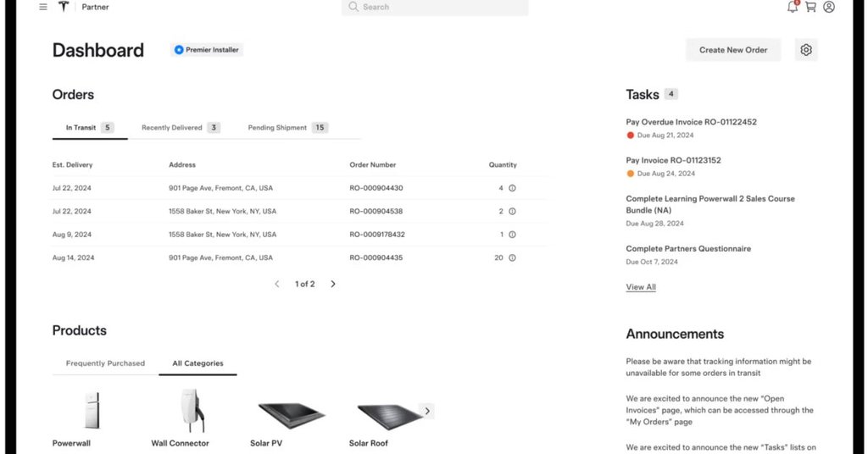Viewport: 868px width, 454px height.
Task: Open Powerwall 2 Sales Course task
Action: [x=710, y=204]
